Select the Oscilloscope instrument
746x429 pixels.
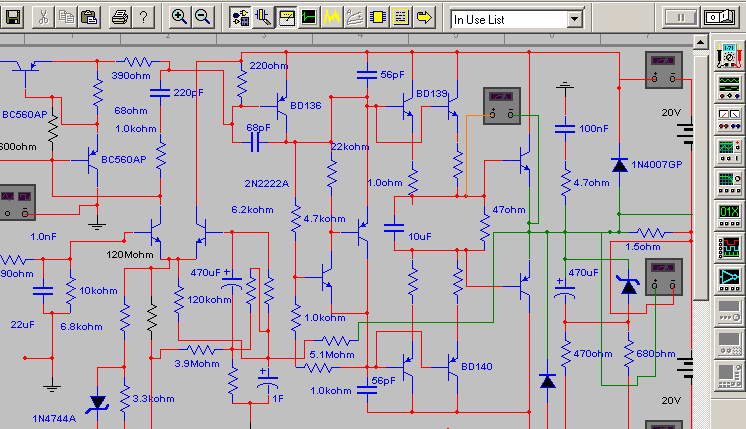[x=729, y=151]
